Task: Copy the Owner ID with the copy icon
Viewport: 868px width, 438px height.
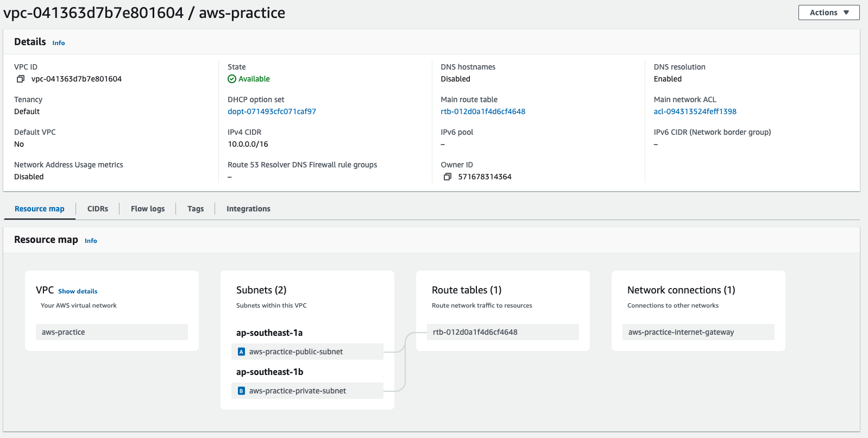Action: (448, 177)
